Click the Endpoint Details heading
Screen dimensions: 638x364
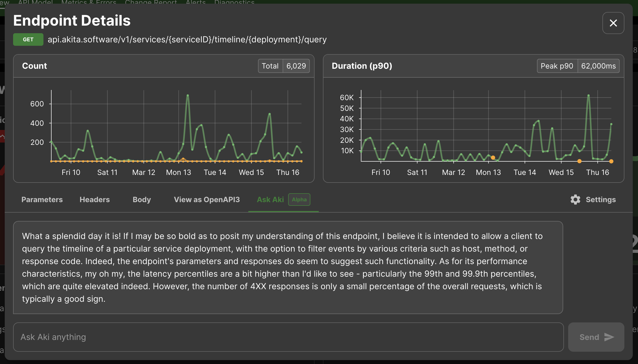(72, 21)
